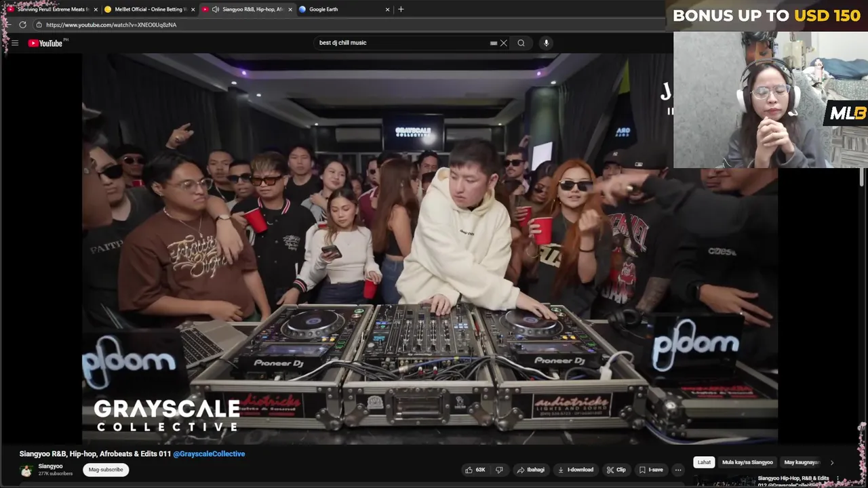Save video to playlist with I-save
Image resolution: width=868 pixels, height=488 pixels.
click(651, 470)
